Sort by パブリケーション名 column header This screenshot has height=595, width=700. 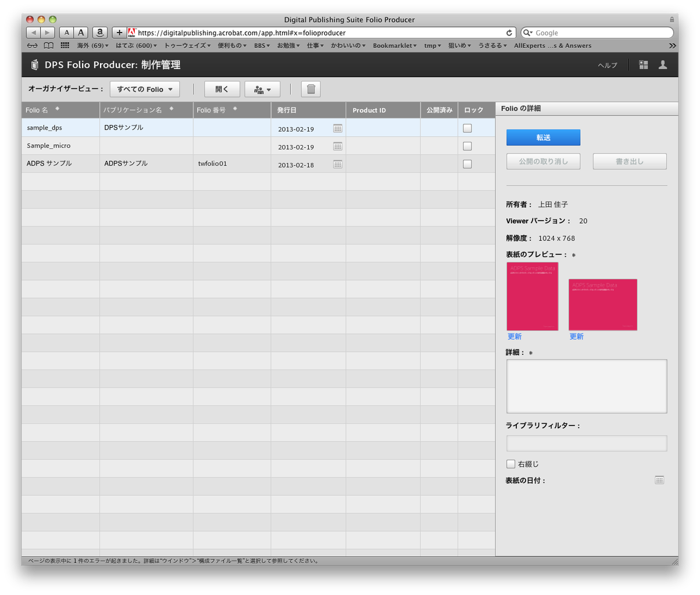pyautogui.click(x=147, y=110)
